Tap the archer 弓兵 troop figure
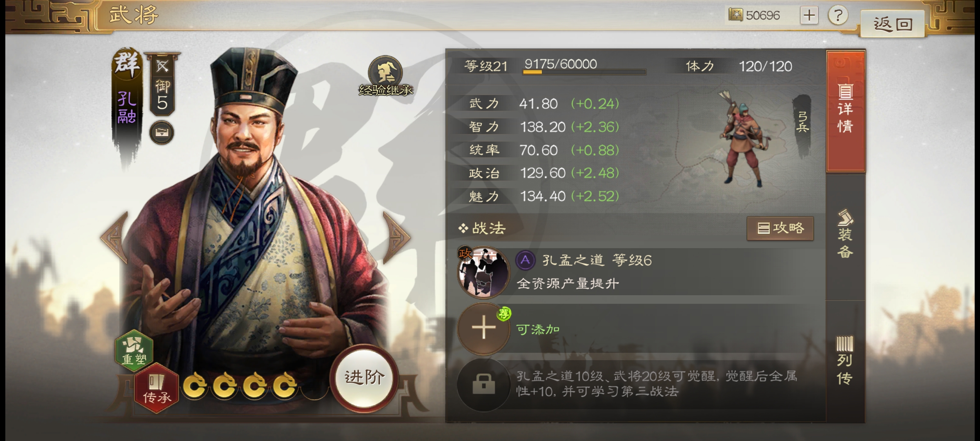 (744, 139)
